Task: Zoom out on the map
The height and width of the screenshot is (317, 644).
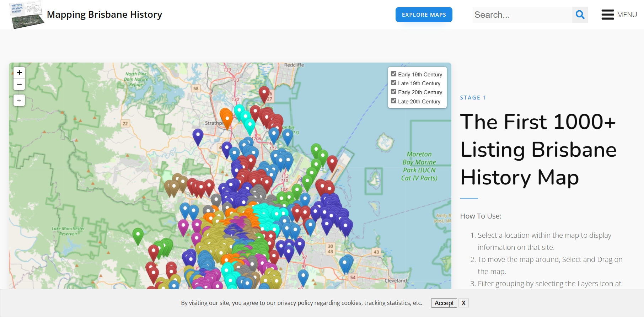Action: 19,85
